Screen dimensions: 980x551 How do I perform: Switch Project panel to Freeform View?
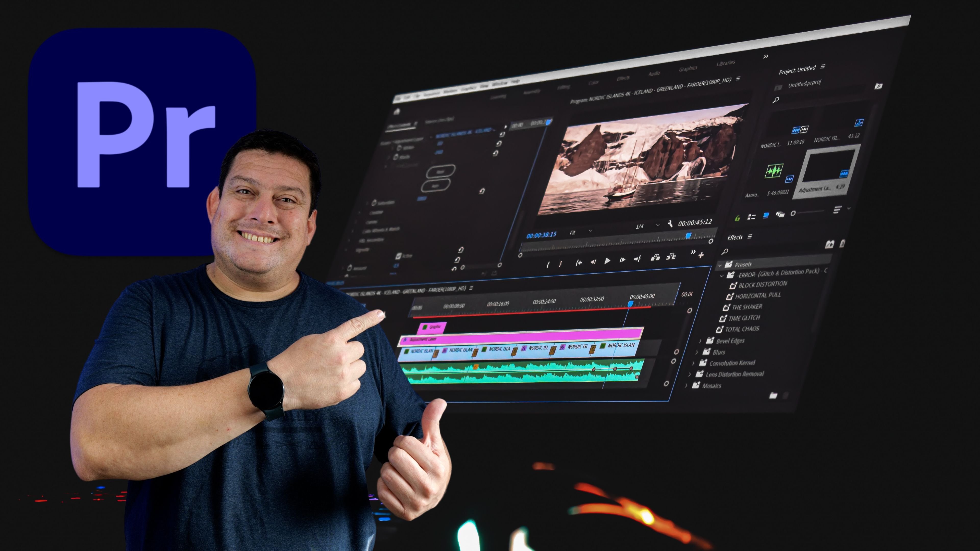pos(780,215)
